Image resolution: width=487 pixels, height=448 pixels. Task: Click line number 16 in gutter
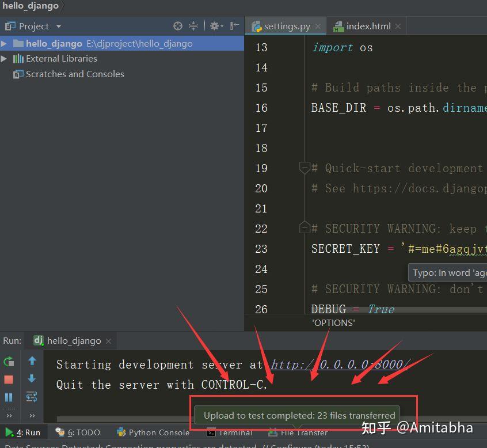tap(261, 108)
